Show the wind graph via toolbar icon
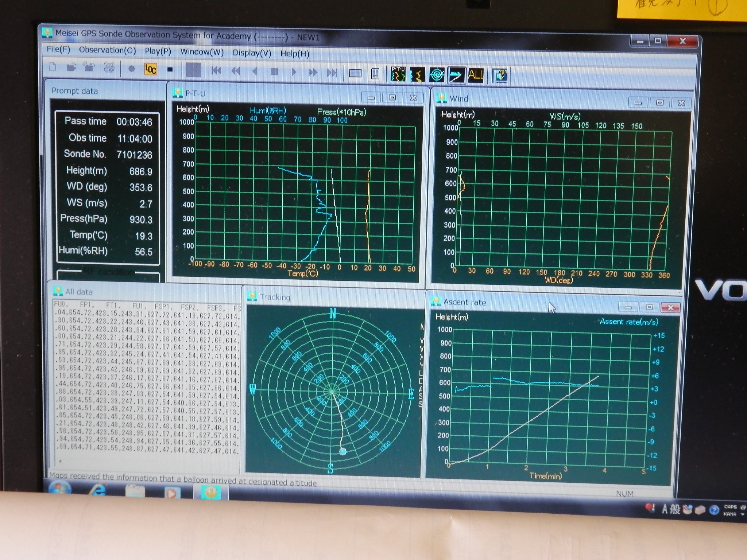747x560 pixels. 417,74
